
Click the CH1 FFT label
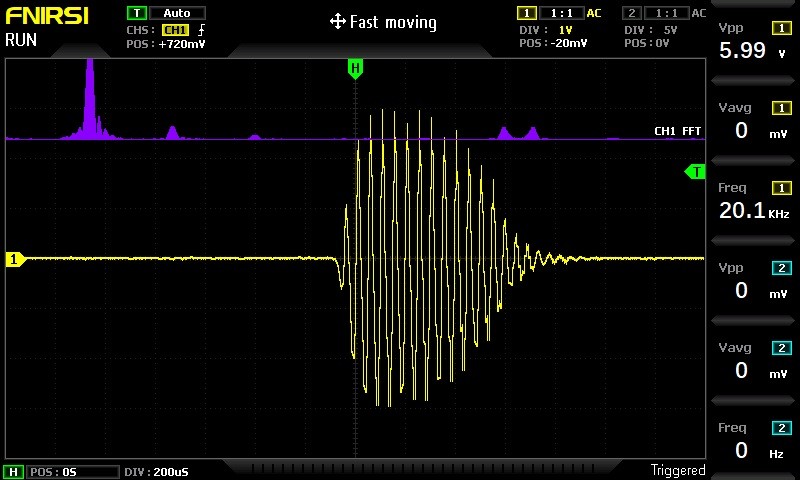[x=678, y=131]
